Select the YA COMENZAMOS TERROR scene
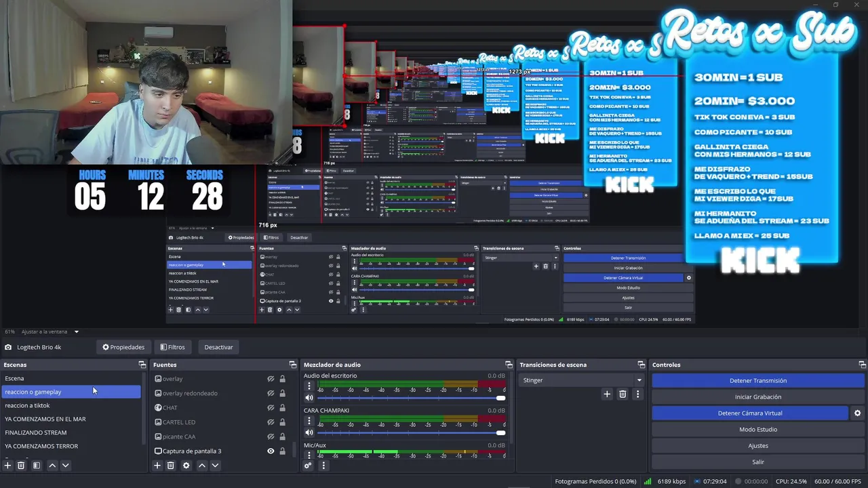This screenshot has width=868, height=488. pyautogui.click(x=71, y=446)
